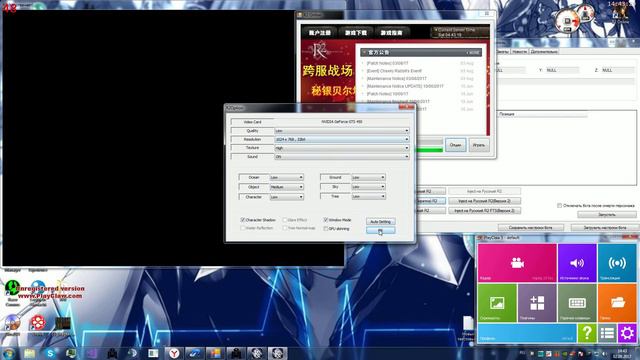Open the red circular desktop shortcut
Viewport: 640px width, 360px height.
point(38,323)
